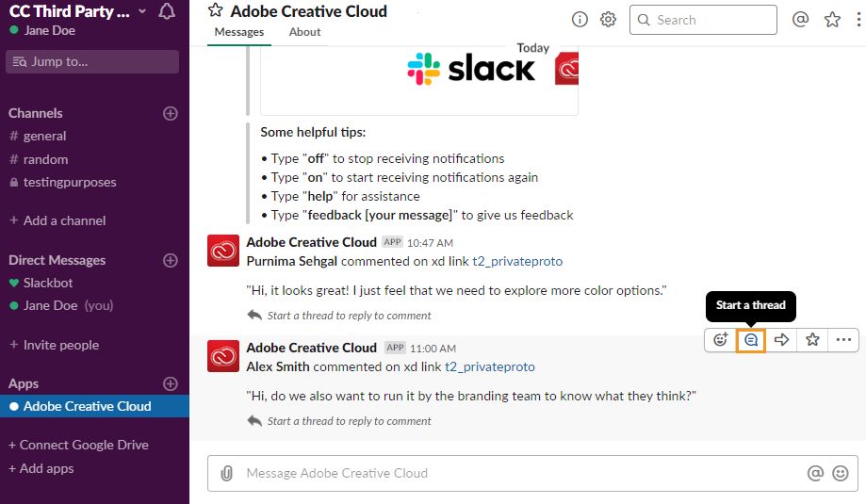
Task: Star Alex Smith's message
Action: [812, 340]
